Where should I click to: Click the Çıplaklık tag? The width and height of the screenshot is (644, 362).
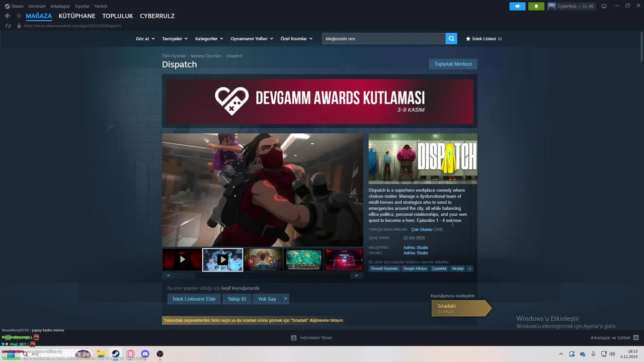(x=439, y=268)
